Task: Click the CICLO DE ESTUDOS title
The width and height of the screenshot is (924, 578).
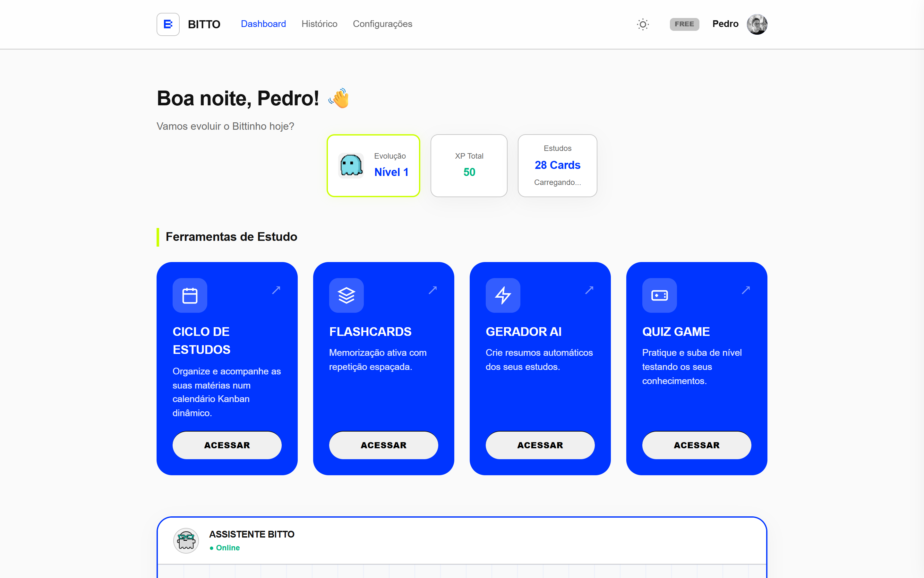Action: pyautogui.click(x=201, y=340)
